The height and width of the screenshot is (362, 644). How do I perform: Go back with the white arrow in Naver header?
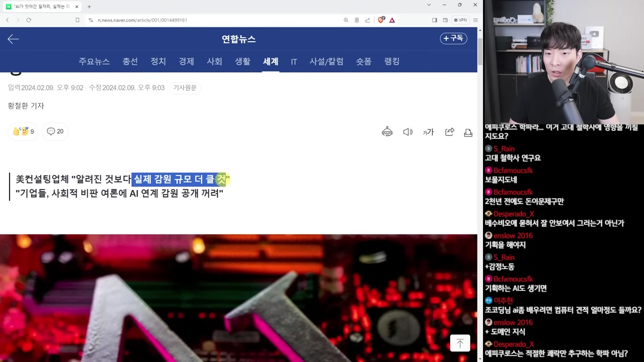13,39
